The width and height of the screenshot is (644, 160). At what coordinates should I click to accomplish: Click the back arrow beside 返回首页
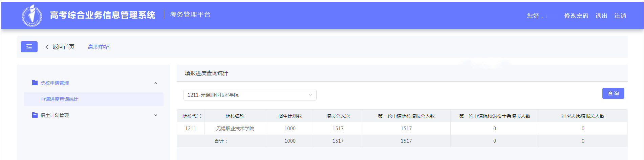click(47, 47)
